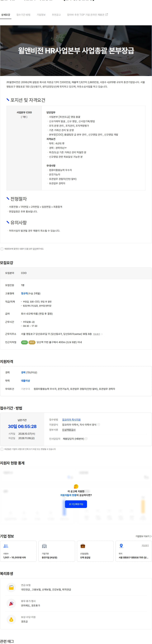Click the 연금·보험 benefits icon
The image size is (152, 644).
(11, 587)
